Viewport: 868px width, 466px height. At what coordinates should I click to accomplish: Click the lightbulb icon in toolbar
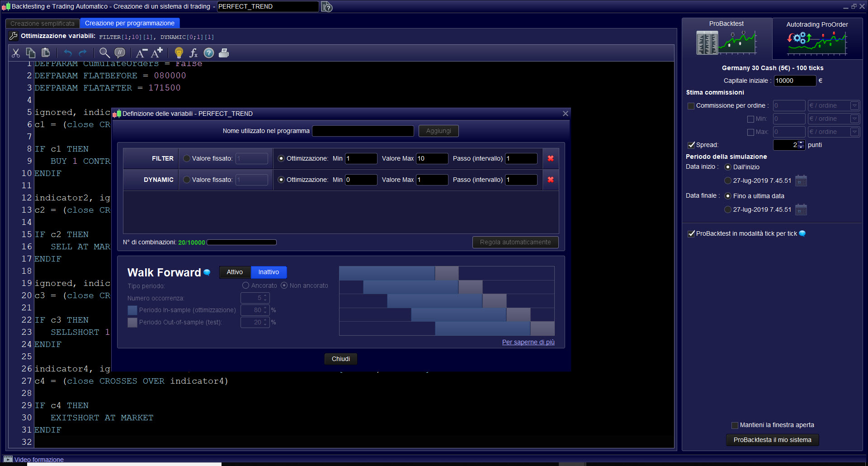pyautogui.click(x=179, y=53)
